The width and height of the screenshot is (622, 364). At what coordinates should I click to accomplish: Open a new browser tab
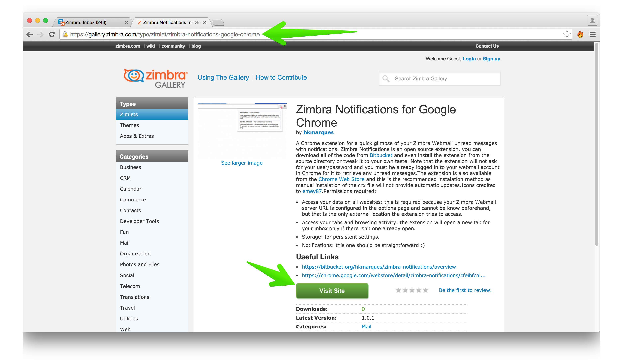click(x=218, y=22)
